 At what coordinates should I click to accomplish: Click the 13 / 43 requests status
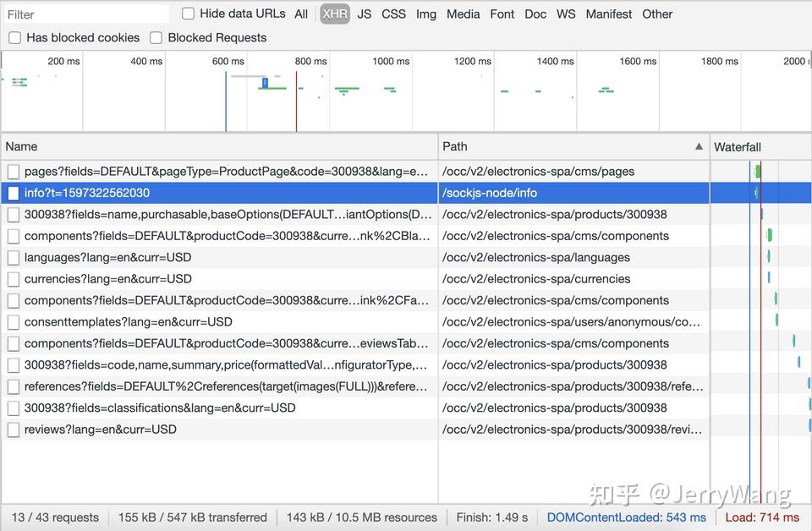point(55,517)
